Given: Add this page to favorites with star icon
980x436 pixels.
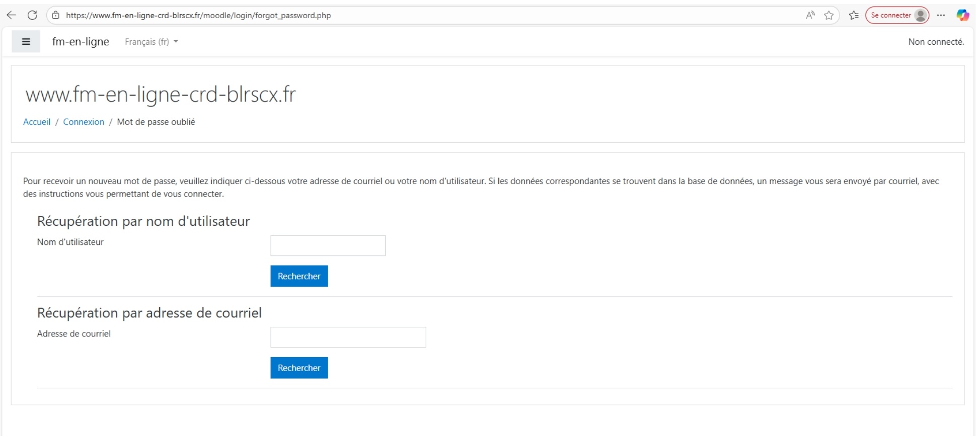Looking at the screenshot, I should click(828, 15).
